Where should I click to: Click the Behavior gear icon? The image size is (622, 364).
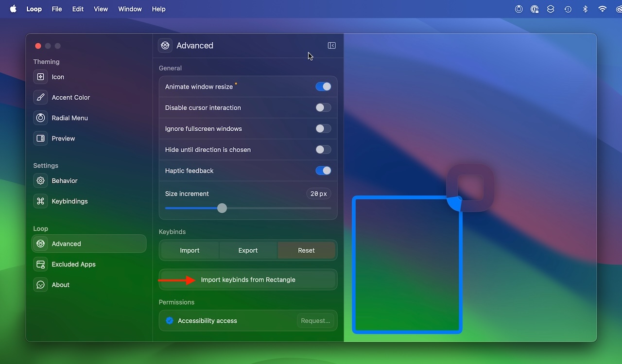[41, 181]
